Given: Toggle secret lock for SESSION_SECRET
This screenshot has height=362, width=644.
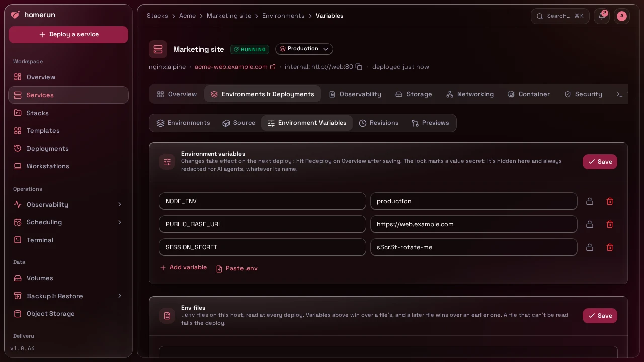Looking at the screenshot, I should tap(590, 247).
